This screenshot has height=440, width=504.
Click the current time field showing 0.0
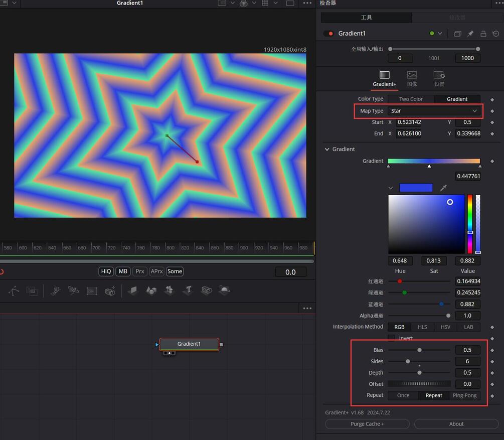(x=290, y=272)
